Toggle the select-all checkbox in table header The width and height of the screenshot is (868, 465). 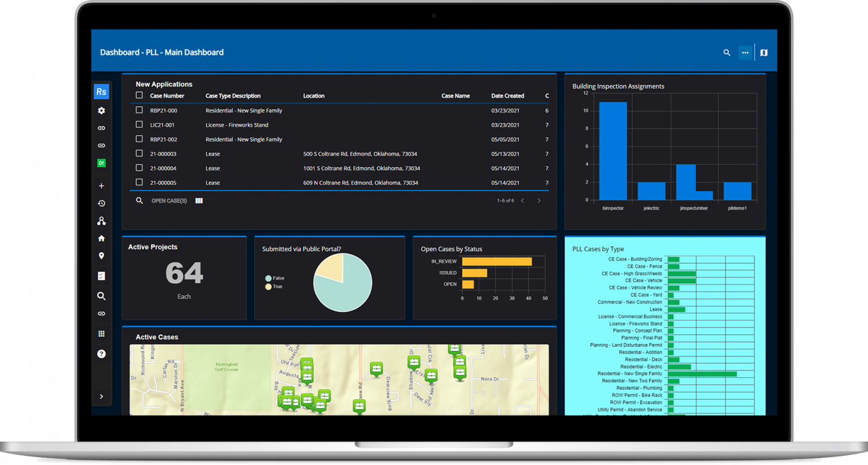pos(139,96)
